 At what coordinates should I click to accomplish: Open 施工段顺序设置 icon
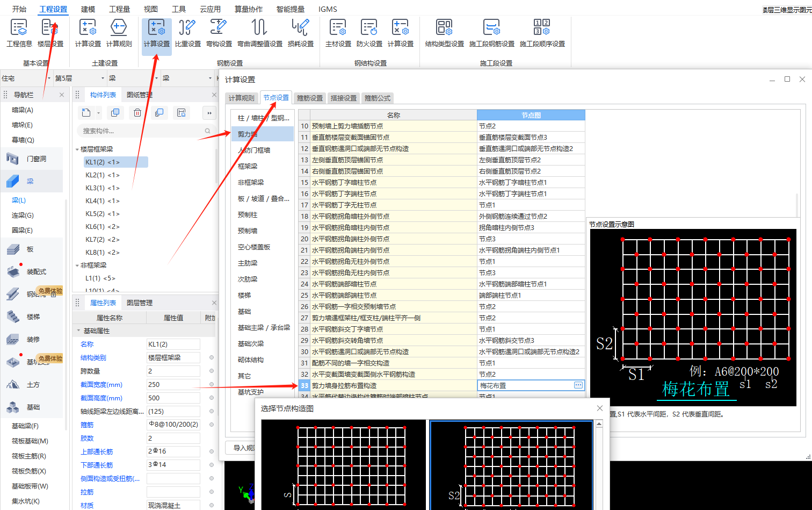[x=542, y=33]
